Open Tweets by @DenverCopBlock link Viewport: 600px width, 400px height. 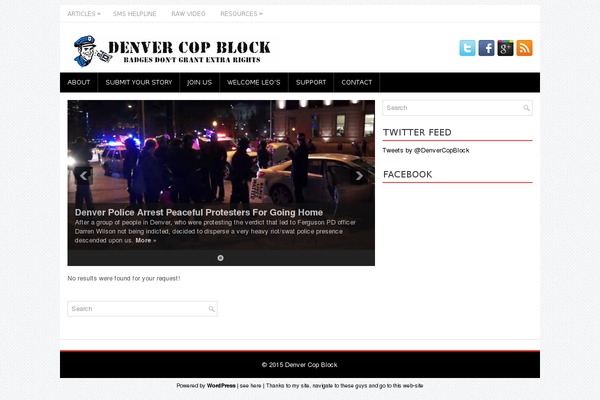tap(426, 150)
